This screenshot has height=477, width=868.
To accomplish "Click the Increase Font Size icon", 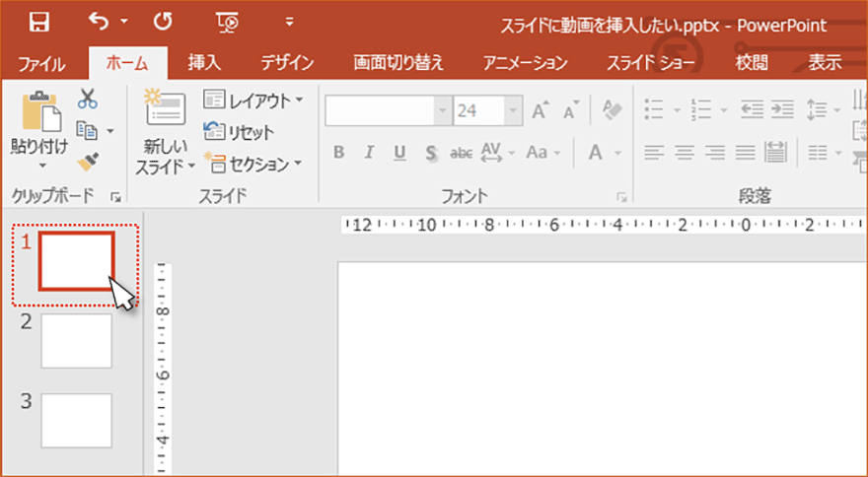I will [541, 110].
